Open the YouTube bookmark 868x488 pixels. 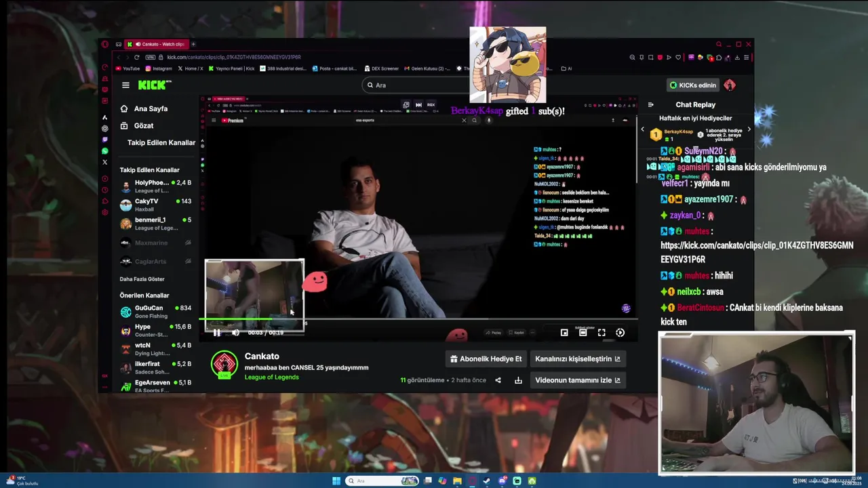(x=127, y=68)
